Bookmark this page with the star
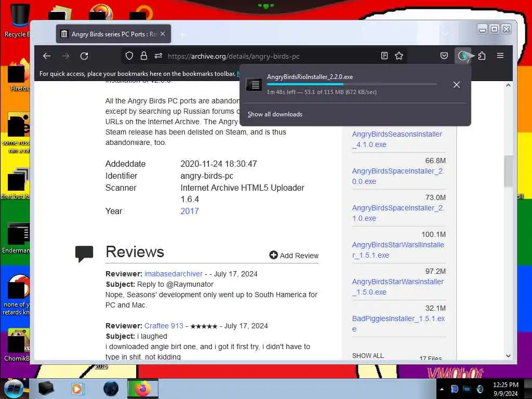 [399, 56]
